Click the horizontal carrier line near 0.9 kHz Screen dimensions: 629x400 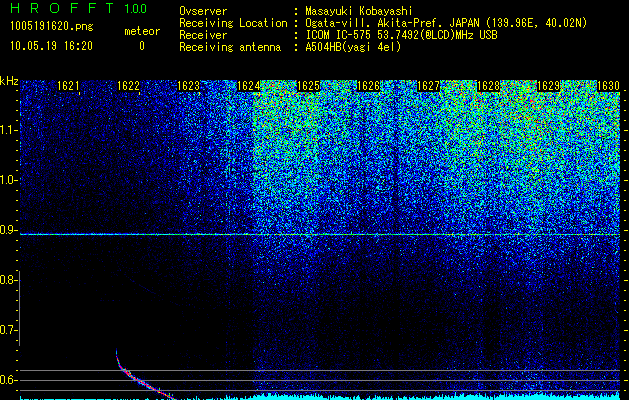(x=320, y=234)
